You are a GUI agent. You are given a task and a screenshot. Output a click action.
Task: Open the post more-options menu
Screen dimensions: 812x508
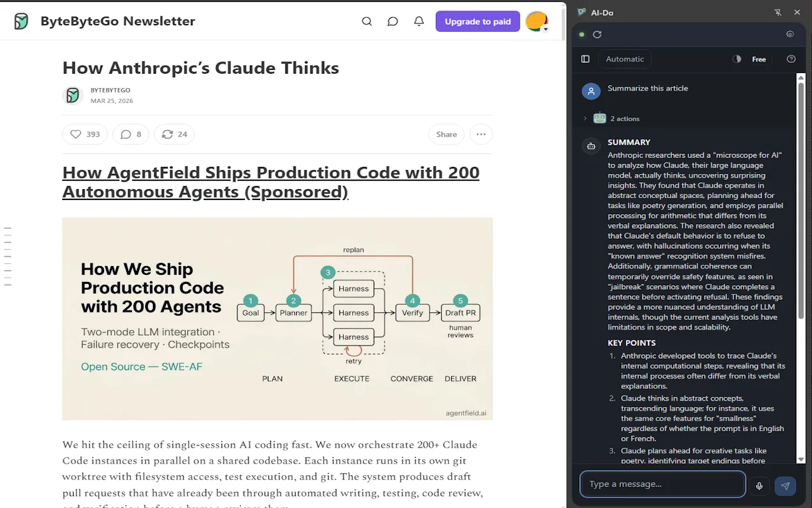click(x=481, y=134)
